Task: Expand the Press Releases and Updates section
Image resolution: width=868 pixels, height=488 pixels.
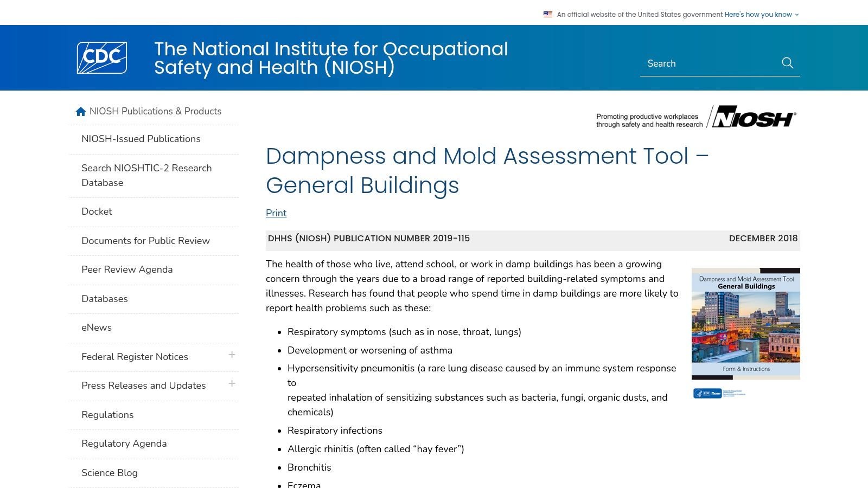Action: [232, 384]
